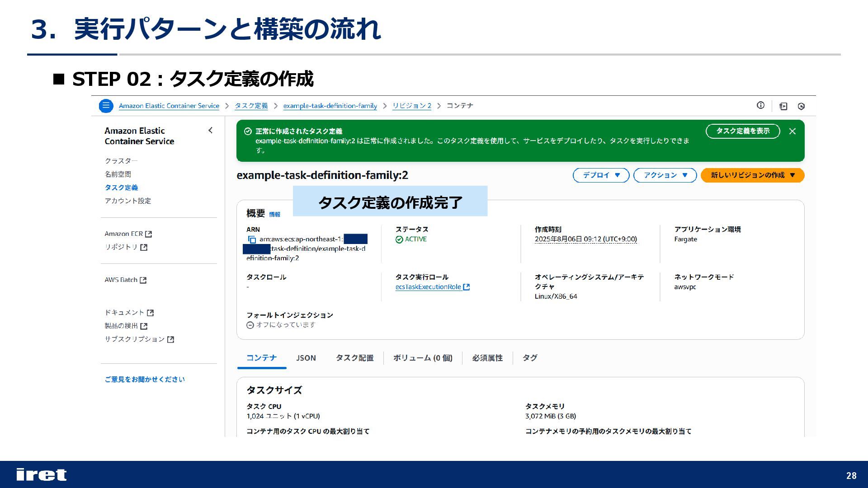The image size is (868, 488).
Task: Open the 情報 link next to 概要
Action: coord(274,215)
